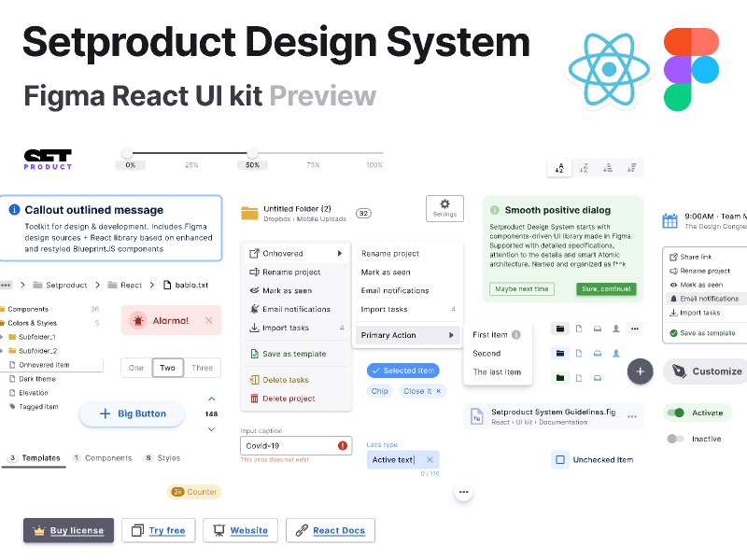Click the Big Button
747x560 pixels.
click(132, 413)
